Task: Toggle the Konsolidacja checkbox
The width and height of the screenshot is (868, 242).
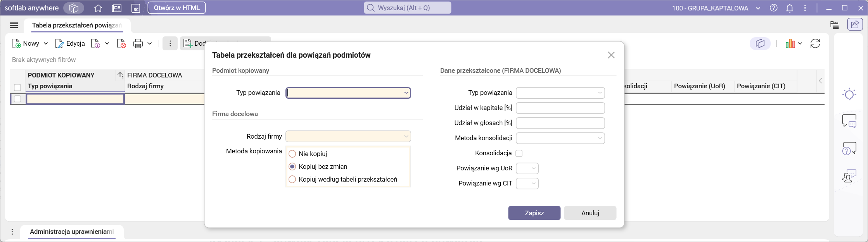Action: point(519,153)
